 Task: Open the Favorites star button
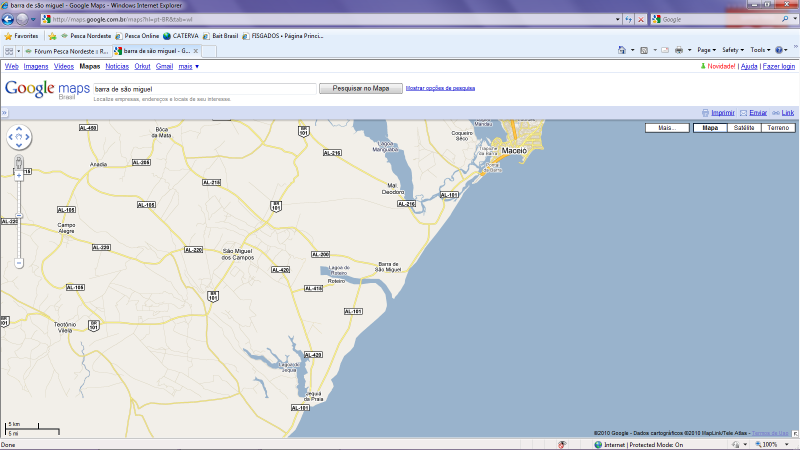pyautogui.click(x=21, y=36)
